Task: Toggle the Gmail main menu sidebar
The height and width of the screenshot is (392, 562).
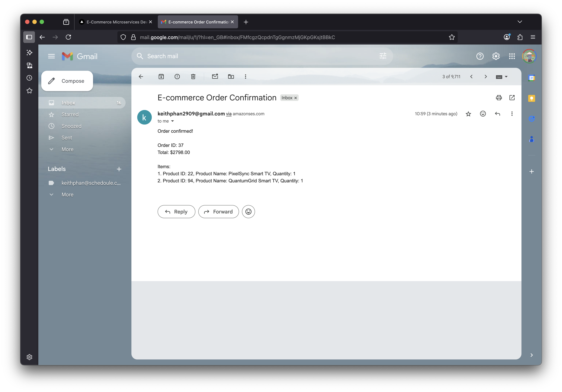Action: coord(51,56)
